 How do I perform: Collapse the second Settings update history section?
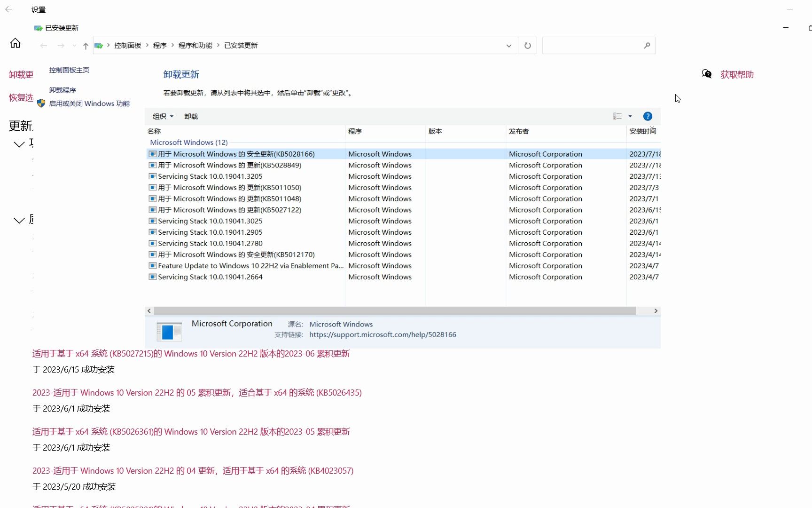[x=19, y=220]
